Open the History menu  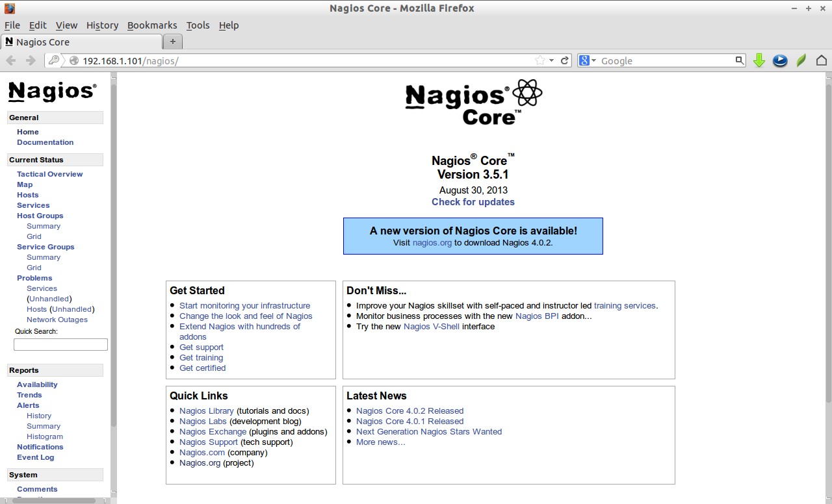[102, 25]
